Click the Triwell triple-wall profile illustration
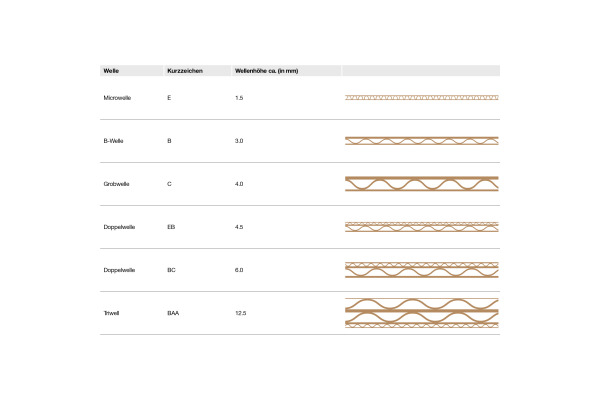Screen dimensions: 600x400 coord(421,312)
